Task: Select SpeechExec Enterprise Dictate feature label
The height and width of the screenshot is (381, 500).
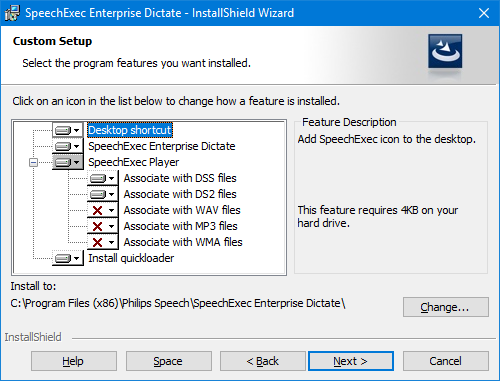Action: coord(162,146)
